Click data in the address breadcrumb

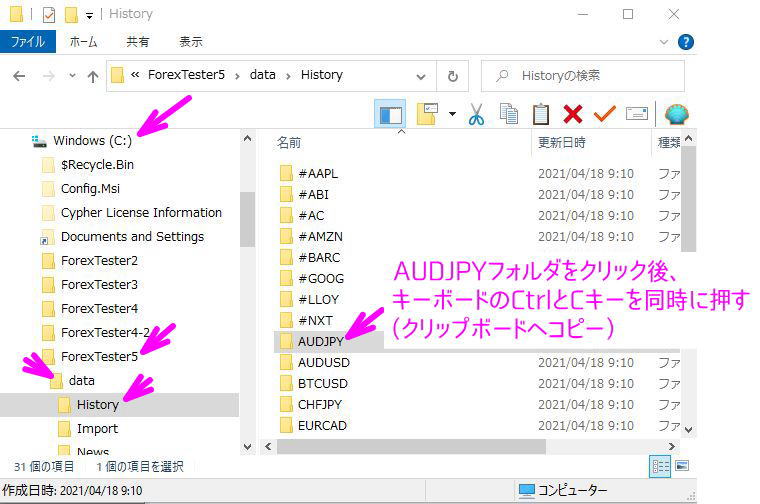point(263,75)
